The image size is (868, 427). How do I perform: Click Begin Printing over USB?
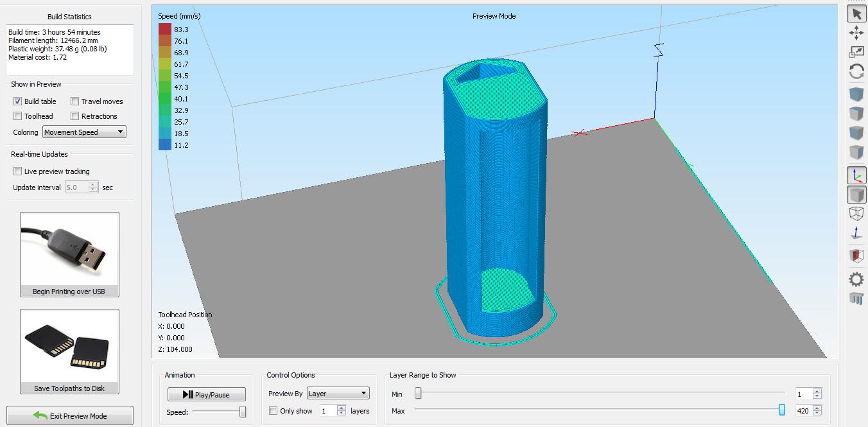(69, 255)
